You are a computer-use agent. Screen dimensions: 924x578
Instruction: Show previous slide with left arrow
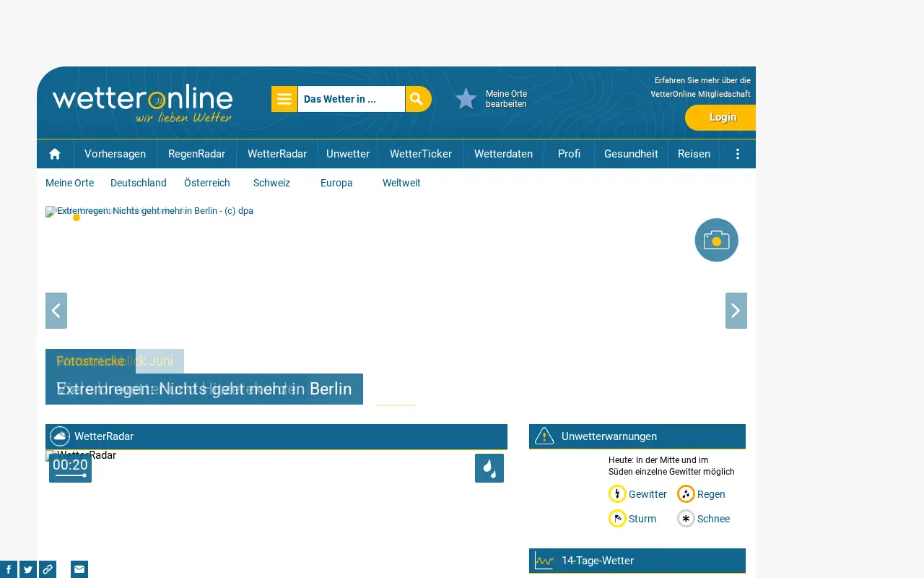tap(56, 311)
